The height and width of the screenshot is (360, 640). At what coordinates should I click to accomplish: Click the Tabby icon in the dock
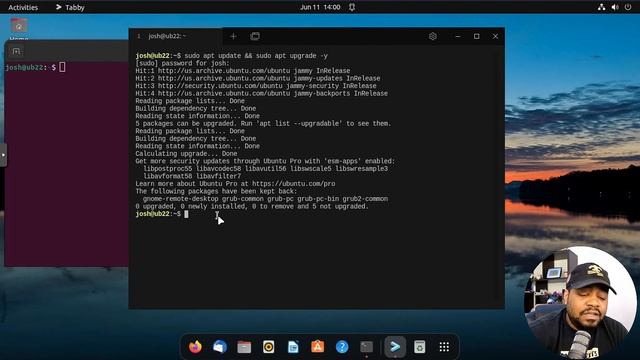(x=395, y=347)
